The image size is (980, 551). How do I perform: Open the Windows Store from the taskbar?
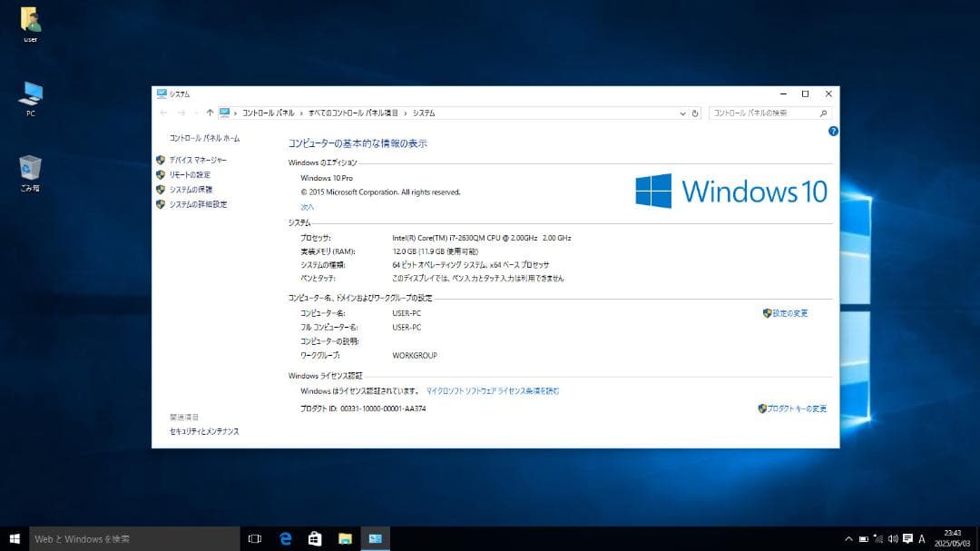[315, 538]
